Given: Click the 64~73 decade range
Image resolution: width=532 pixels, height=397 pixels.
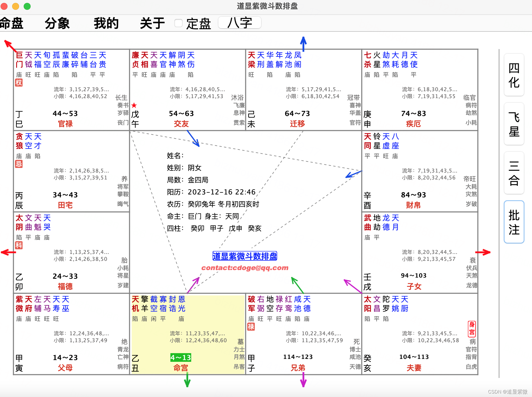Looking at the screenshot, I should [297, 114].
